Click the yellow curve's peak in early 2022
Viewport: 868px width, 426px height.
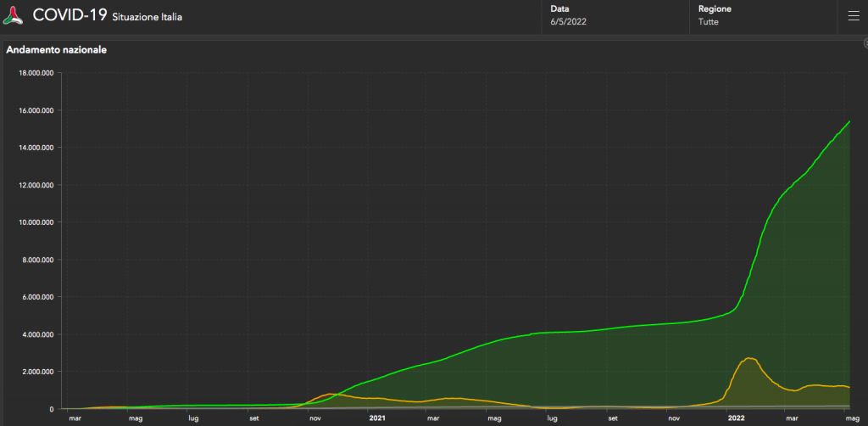[x=749, y=358]
